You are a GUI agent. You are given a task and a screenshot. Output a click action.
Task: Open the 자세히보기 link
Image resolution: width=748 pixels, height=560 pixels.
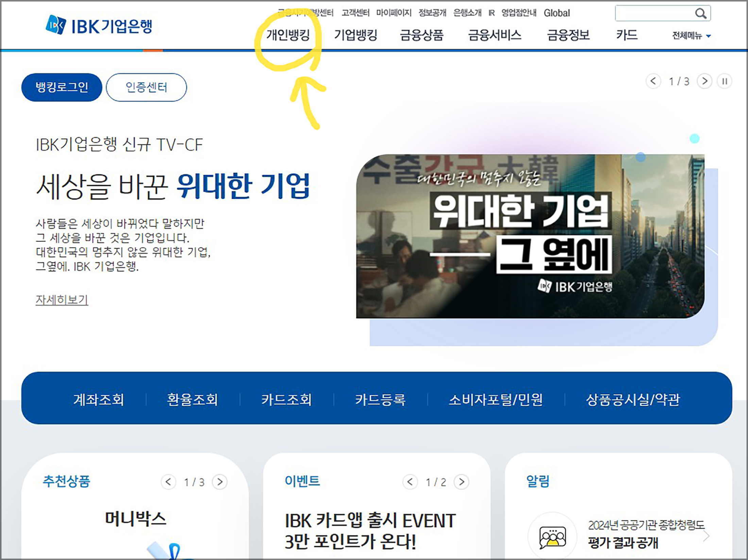(x=62, y=300)
